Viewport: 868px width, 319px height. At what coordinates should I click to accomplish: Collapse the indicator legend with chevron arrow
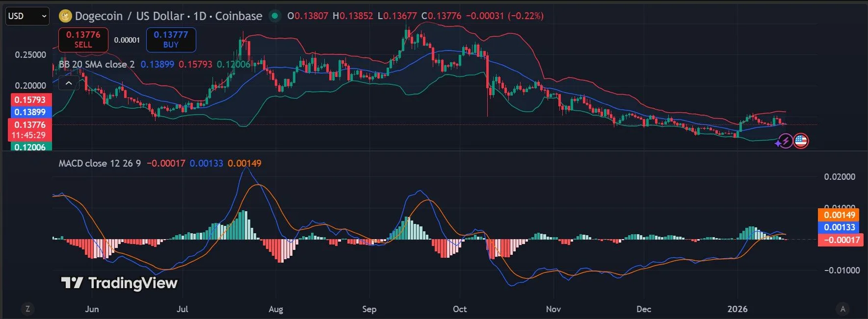pos(69,83)
